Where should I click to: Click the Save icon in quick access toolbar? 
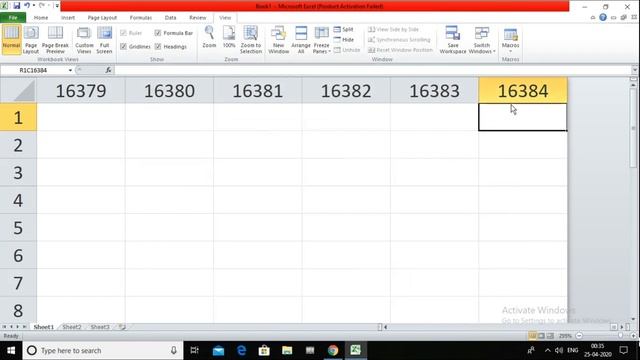pyautogui.click(x=16, y=6)
